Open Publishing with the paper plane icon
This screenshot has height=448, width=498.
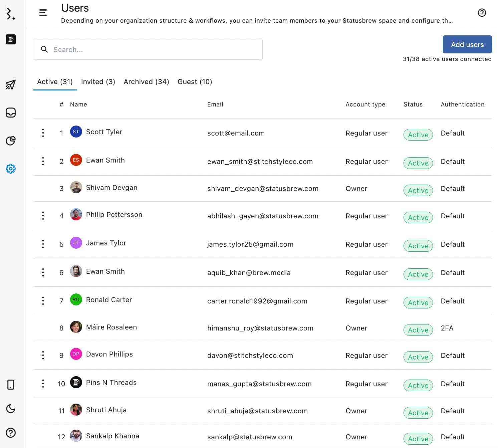pos(11,85)
